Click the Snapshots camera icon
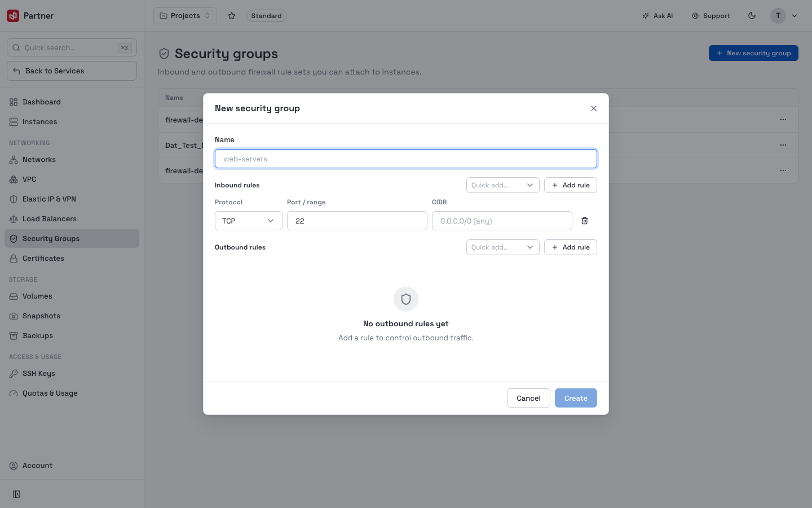Image resolution: width=812 pixels, height=508 pixels. pyautogui.click(x=14, y=316)
